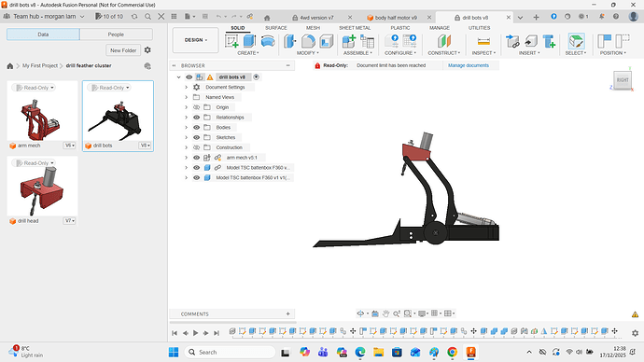Select the Create Sketch tool
Screen dimensions: 644x362
[x=231, y=41]
